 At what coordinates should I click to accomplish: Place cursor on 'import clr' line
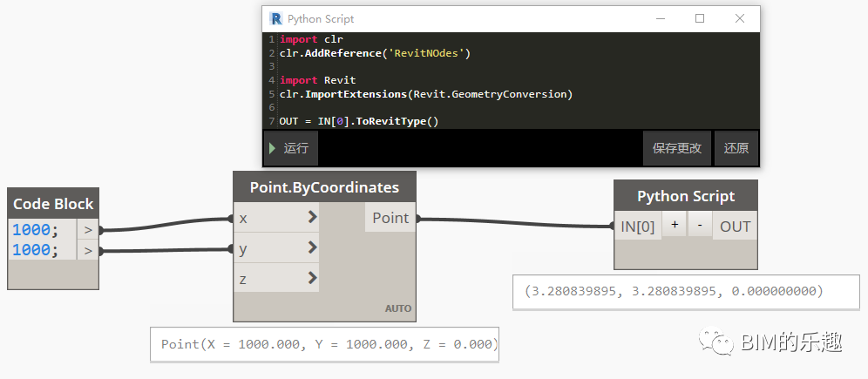click(311, 39)
